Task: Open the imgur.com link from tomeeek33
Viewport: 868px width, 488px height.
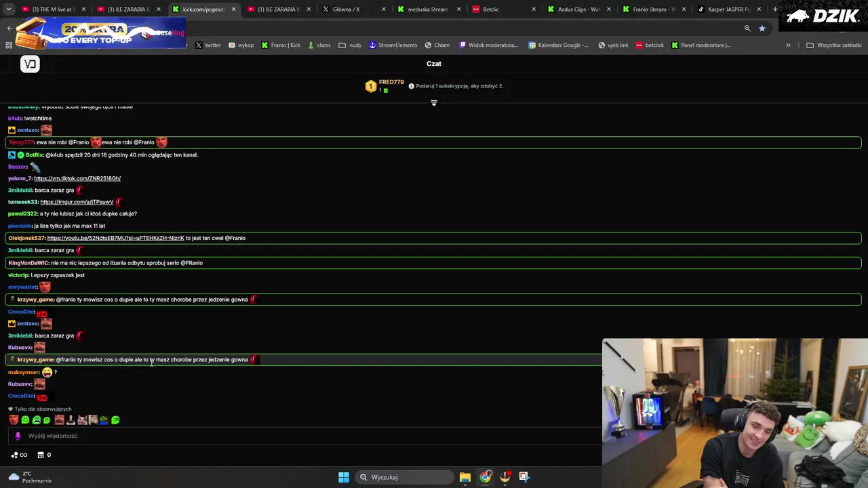Action: (x=77, y=202)
